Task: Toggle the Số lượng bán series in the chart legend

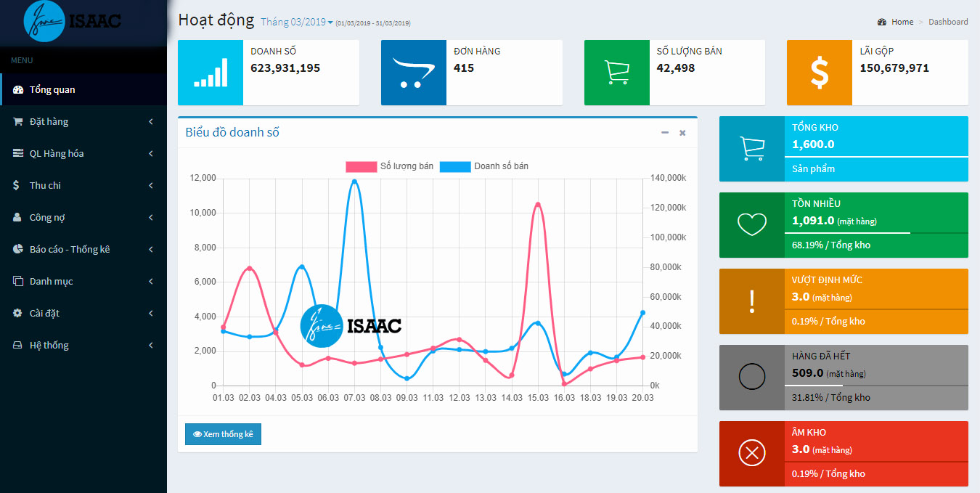Action: 389,166
